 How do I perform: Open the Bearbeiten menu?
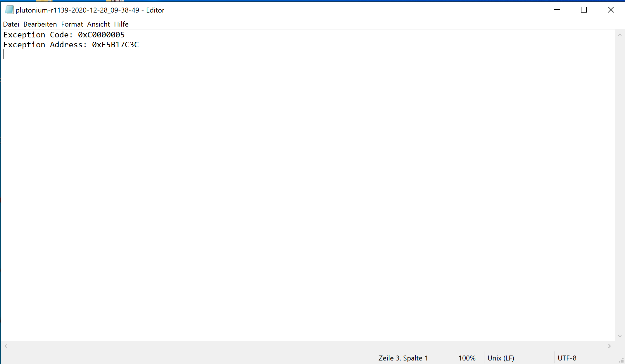[x=40, y=24]
